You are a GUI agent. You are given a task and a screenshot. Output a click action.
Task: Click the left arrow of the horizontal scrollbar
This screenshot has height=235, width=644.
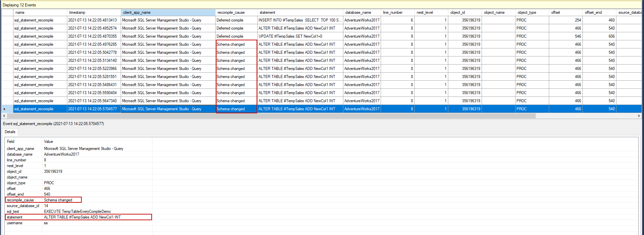4,116
